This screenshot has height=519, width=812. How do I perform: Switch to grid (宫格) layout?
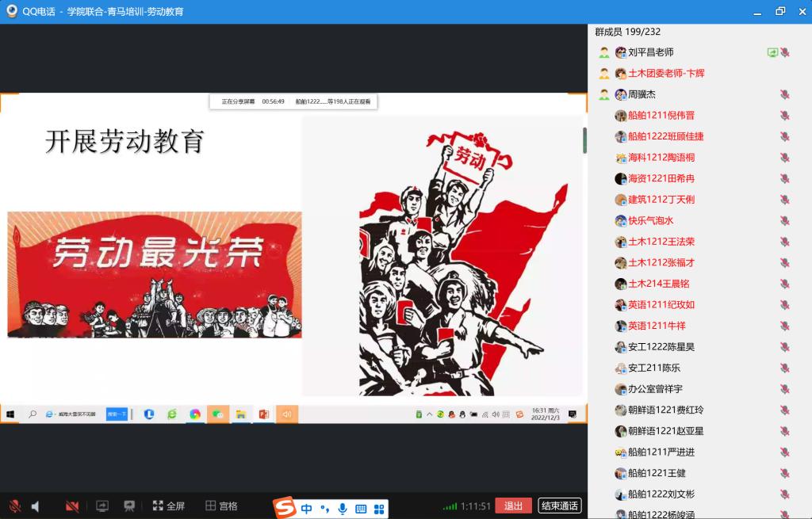tap(221, 506)
